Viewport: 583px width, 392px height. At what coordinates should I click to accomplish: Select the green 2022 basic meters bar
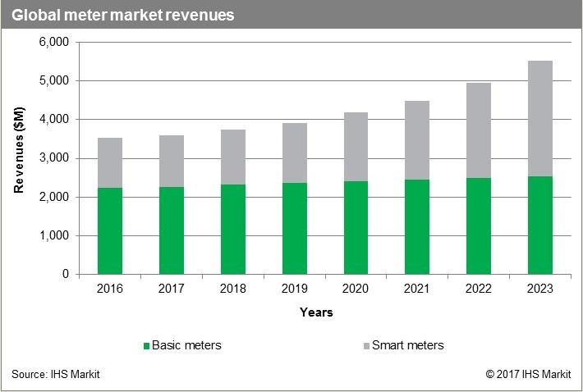479,226
